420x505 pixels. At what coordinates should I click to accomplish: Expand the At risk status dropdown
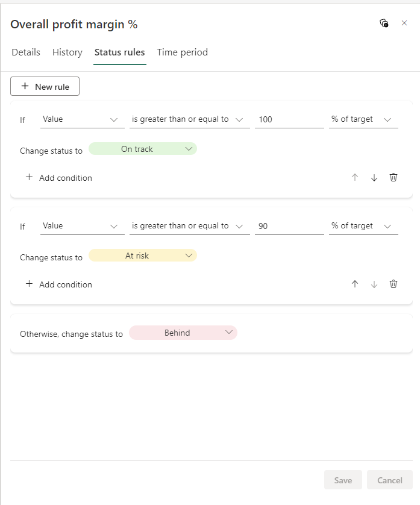[143, 255]
